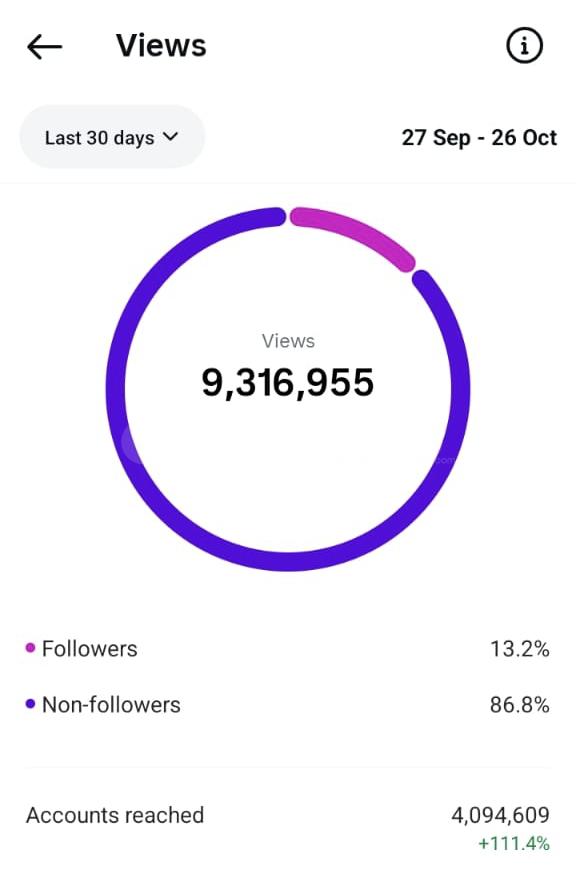Screen dimensions: 576x882
Task: Select the Views title at the top
Action: tap(161, 44)
